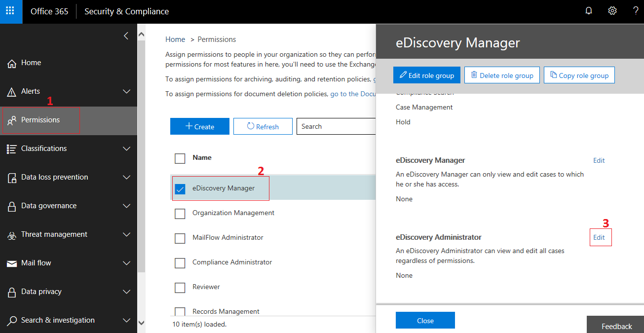Screen dimensions: 644x333
Task: Click the '10 item(s) loaded.' status text
Action: (199, 324)
